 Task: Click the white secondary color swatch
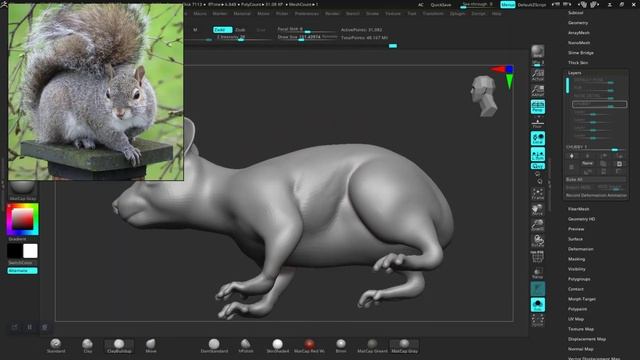(x=30, y=251)
